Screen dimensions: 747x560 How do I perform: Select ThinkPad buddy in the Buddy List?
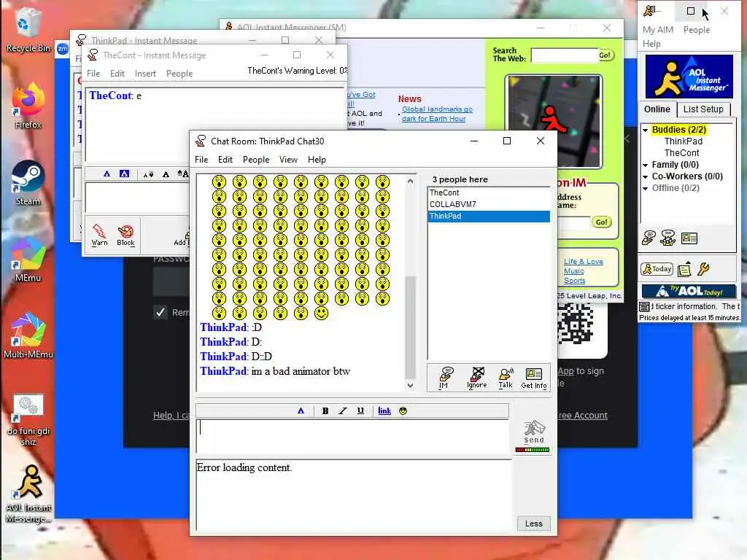coord(683,141)
